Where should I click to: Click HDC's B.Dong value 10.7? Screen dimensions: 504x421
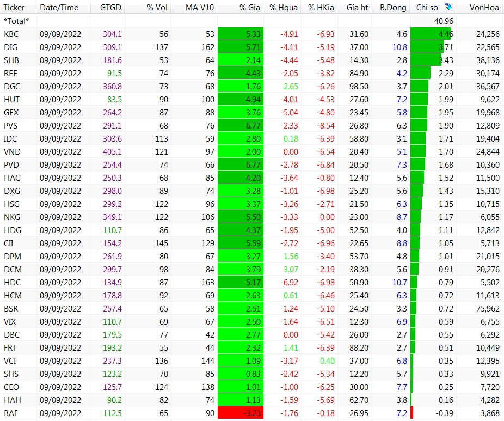[400, 283]
